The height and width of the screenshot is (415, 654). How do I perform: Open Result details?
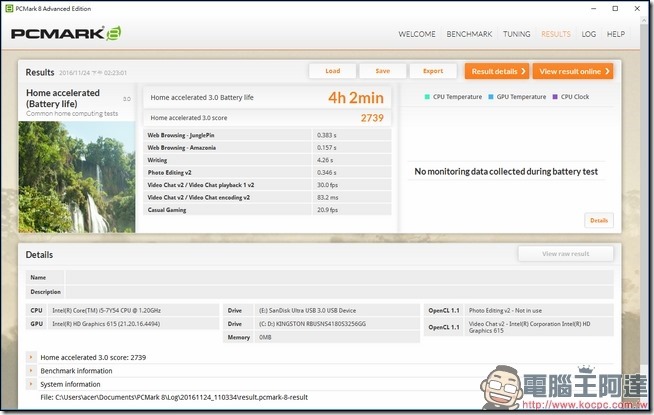497,71
